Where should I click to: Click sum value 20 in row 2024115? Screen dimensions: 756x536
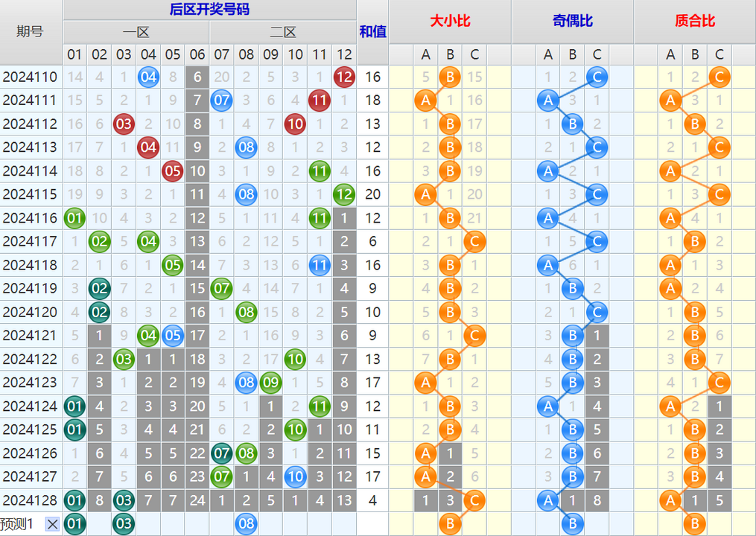coord(372,194)
